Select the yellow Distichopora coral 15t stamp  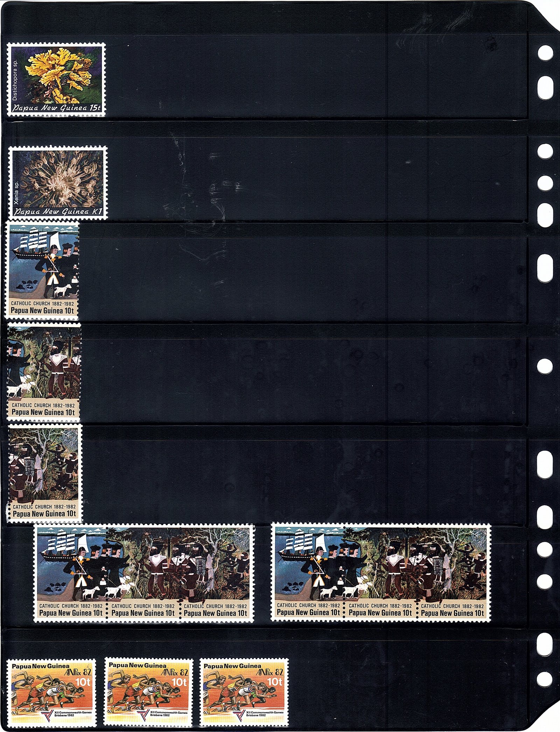[56, 80]
